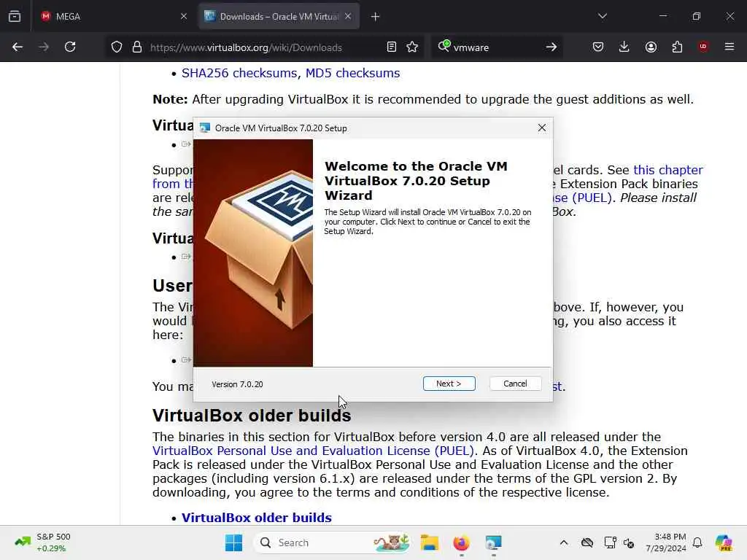Open Firefox View icon
Screen dimensions: 747x560
pyautogui.click(x=15, y=17)
